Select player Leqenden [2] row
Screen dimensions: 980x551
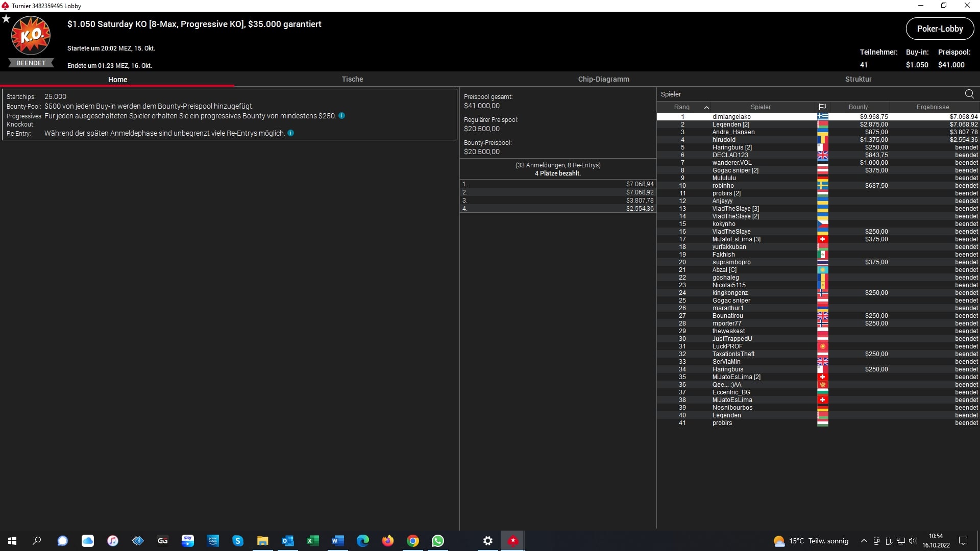(x=730, y=124)
